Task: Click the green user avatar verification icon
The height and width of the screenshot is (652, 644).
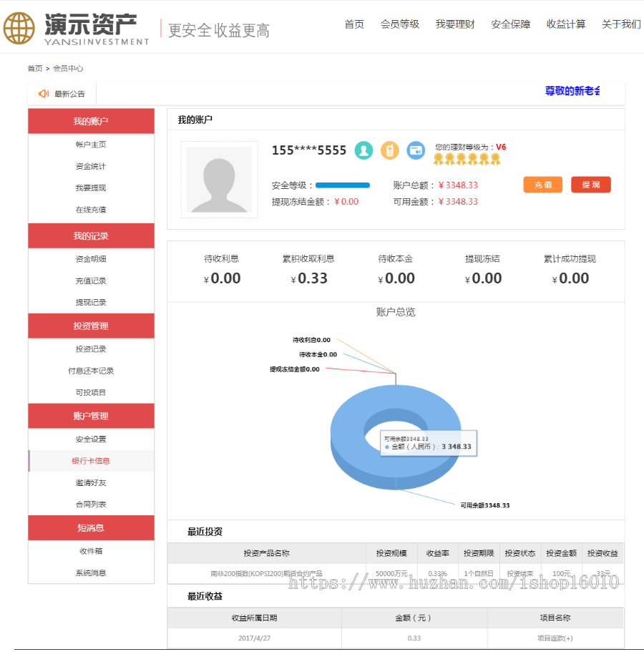Action: (x=364, y=151)
